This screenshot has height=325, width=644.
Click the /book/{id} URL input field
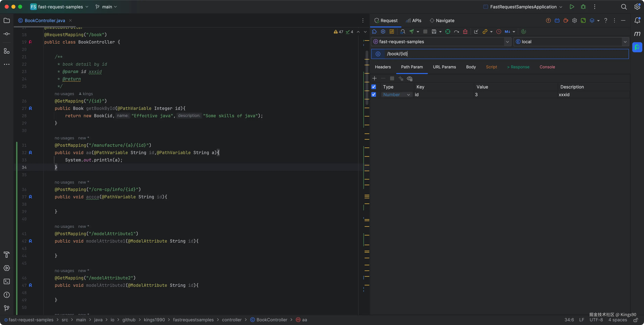[500, 54]
